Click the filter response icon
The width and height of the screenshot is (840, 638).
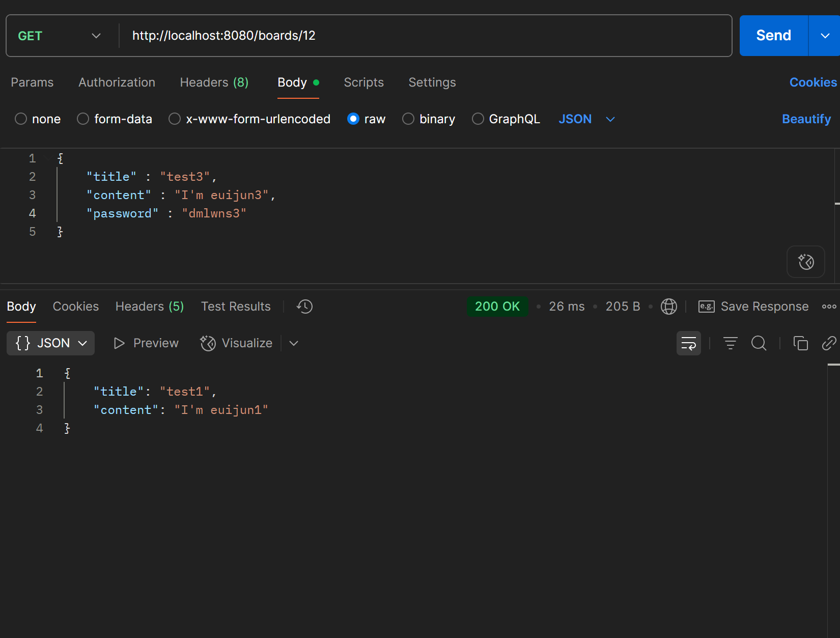tap(731, 343)
